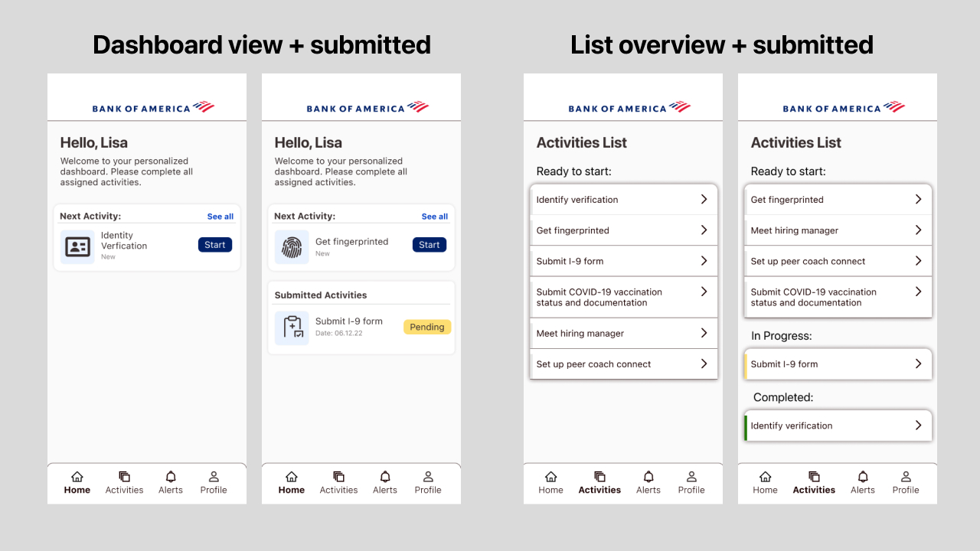Screen dimensions: 980x551
Task: Click the Bank of America logo above Submitted Activities
Action: tap(367, 107)
